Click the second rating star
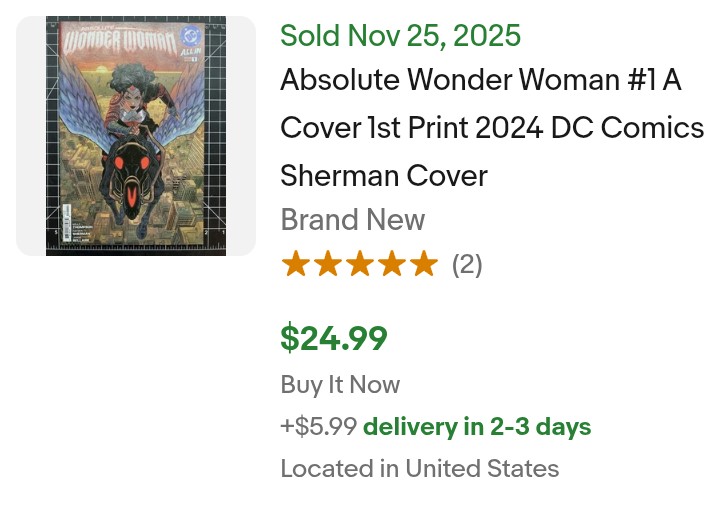 tap(327, 264)
